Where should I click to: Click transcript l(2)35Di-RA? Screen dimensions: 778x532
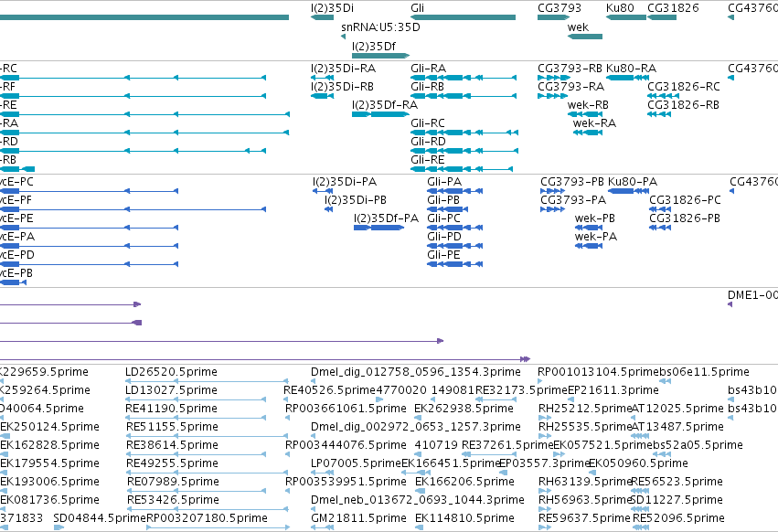coord(343,68)
